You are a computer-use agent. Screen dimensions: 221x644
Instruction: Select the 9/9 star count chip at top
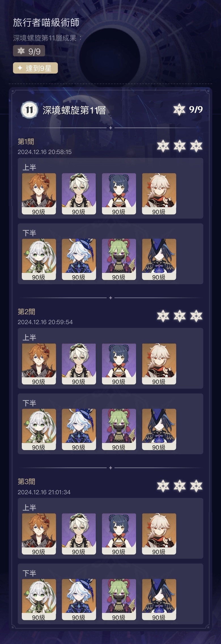(29, 51)
